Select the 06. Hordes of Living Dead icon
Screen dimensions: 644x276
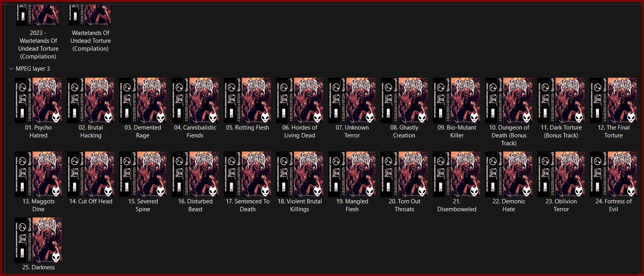pos(300,101)
